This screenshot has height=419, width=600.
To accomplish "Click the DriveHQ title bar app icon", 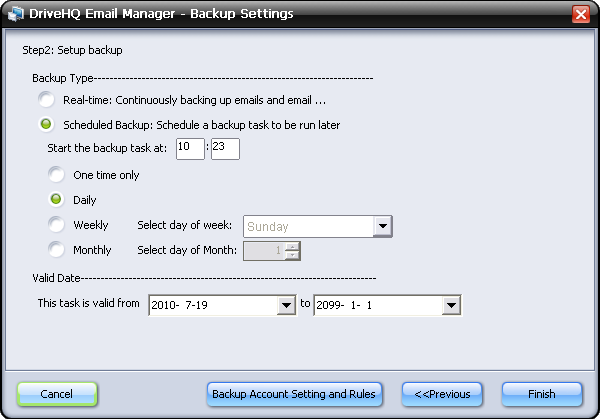I will (13, 14).
